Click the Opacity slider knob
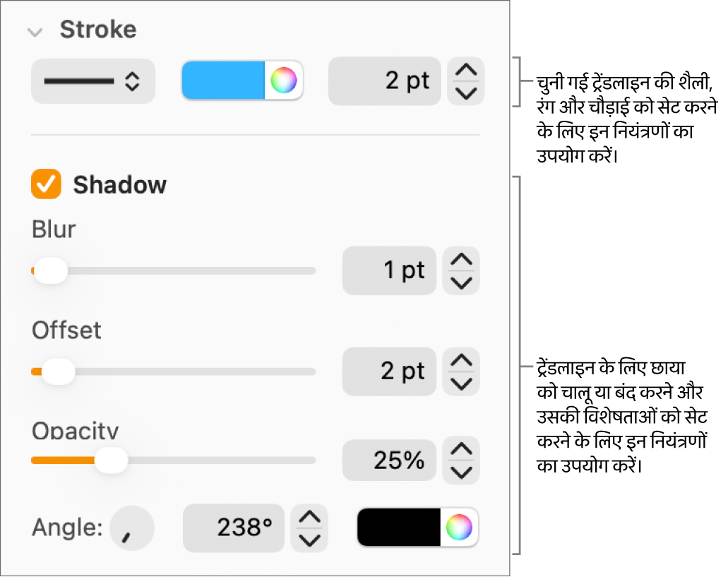The image size is (728, 577). 111,460
